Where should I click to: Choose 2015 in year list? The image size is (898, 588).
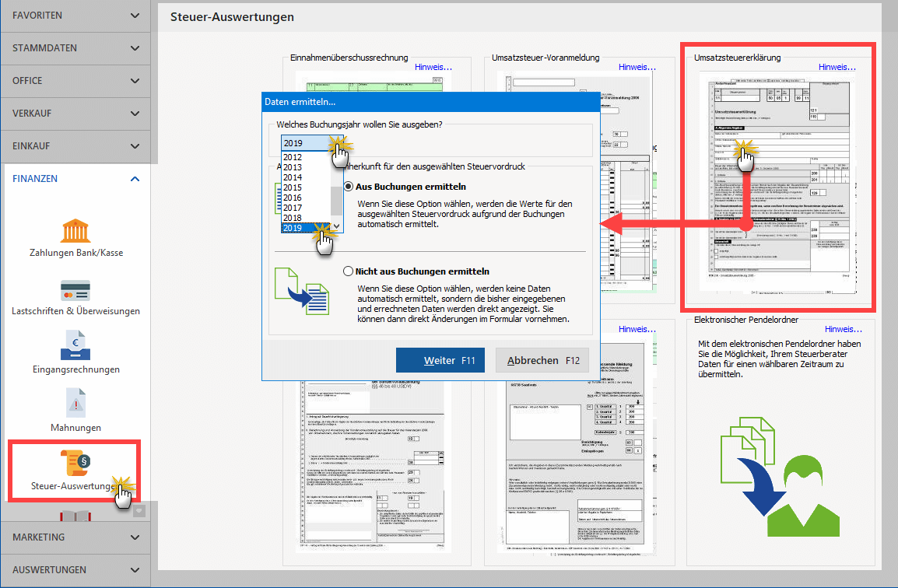[x=306, y=187]
